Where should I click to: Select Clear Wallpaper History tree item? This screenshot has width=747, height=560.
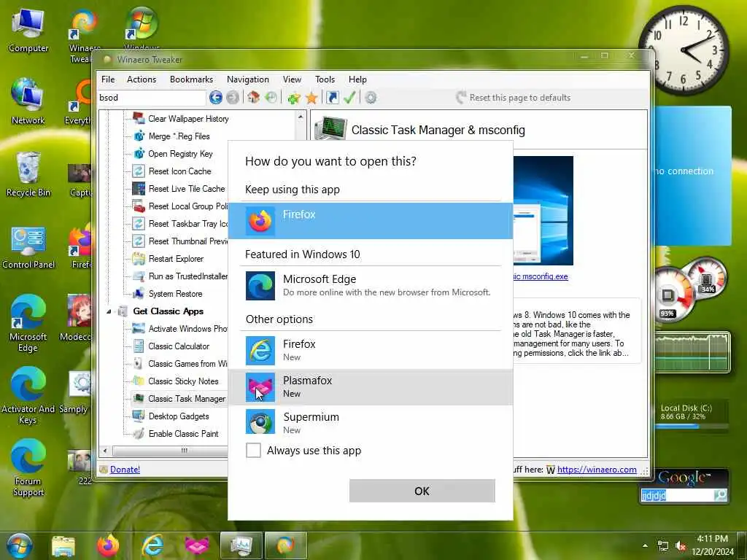point(188,119)
